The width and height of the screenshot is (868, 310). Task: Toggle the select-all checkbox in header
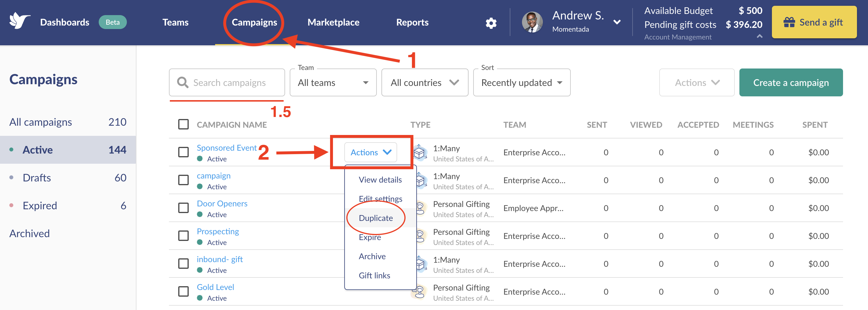(x=183, y=124)
